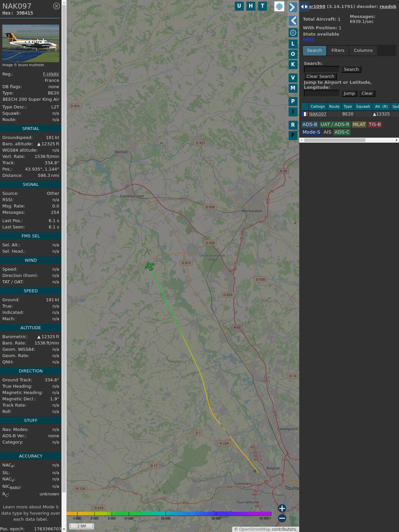Open the settings gear on map

click(x=293, y=33)
